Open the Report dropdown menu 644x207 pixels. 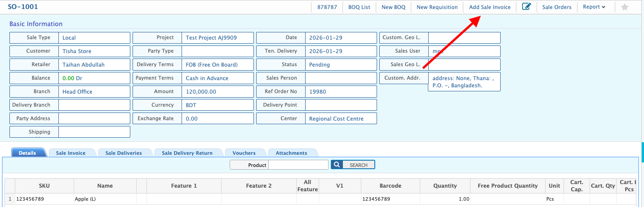pos(594,7)
